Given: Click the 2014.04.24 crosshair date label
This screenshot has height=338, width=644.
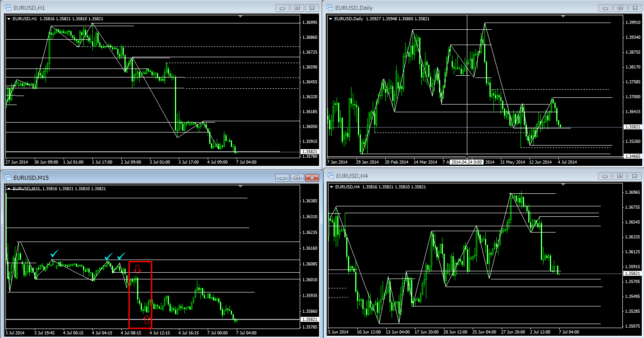Looking at the screenshot, I should (467, 162).
